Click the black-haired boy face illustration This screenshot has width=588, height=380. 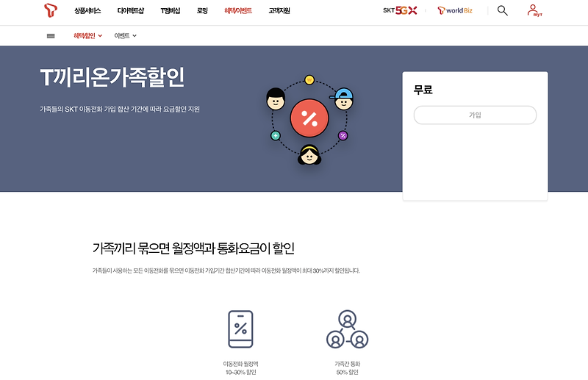pos(276,98)
